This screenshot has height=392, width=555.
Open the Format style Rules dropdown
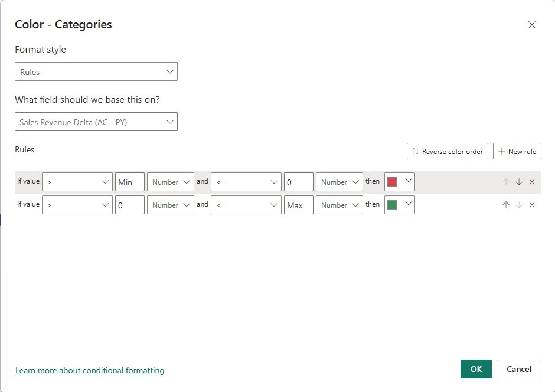96,72
